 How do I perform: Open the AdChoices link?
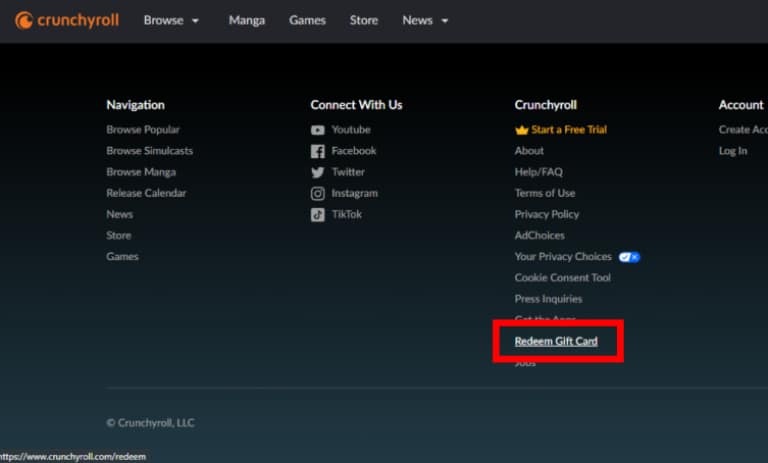[x=539, y=235]
